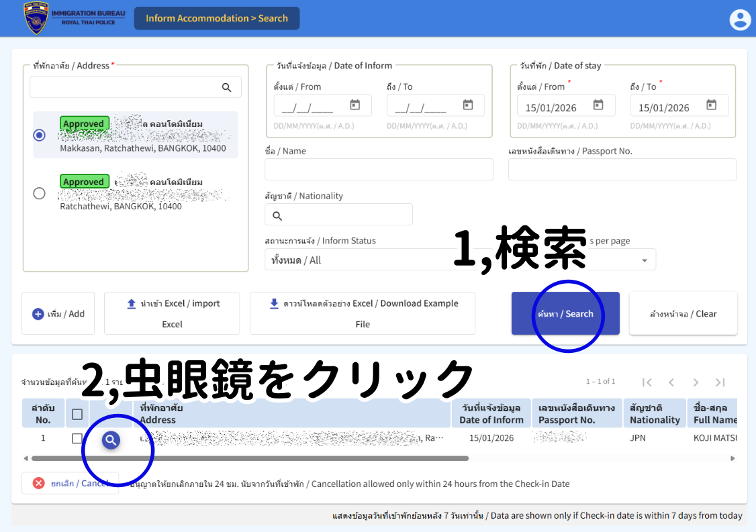
Task: Open the user profile account icon
Action: [x=739, y=19]
